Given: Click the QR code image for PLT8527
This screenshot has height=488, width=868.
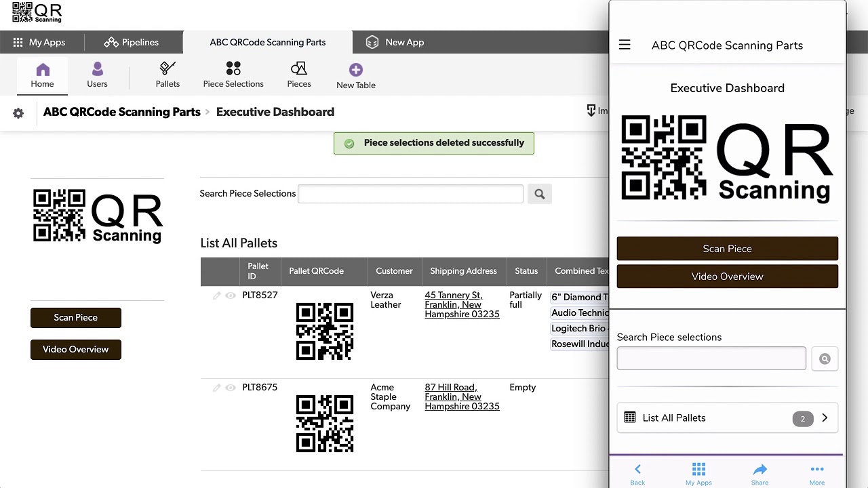Looking at the screenshot, I should 325,331.
